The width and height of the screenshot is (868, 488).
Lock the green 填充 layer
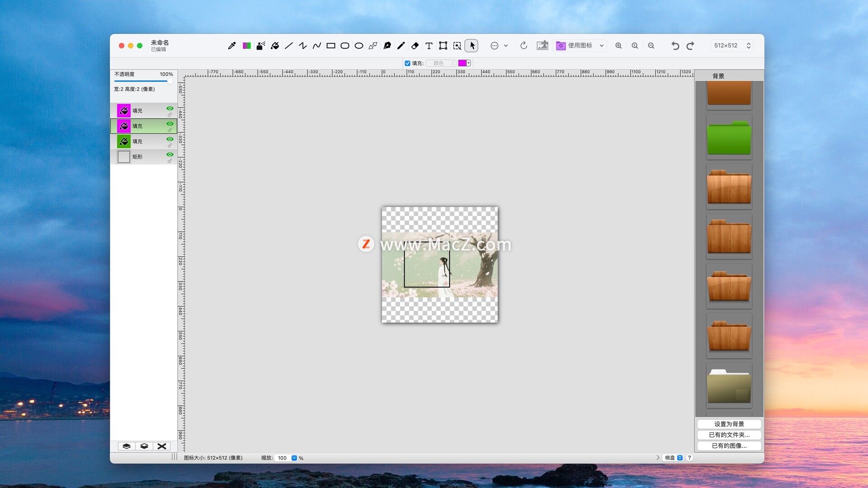170,145
